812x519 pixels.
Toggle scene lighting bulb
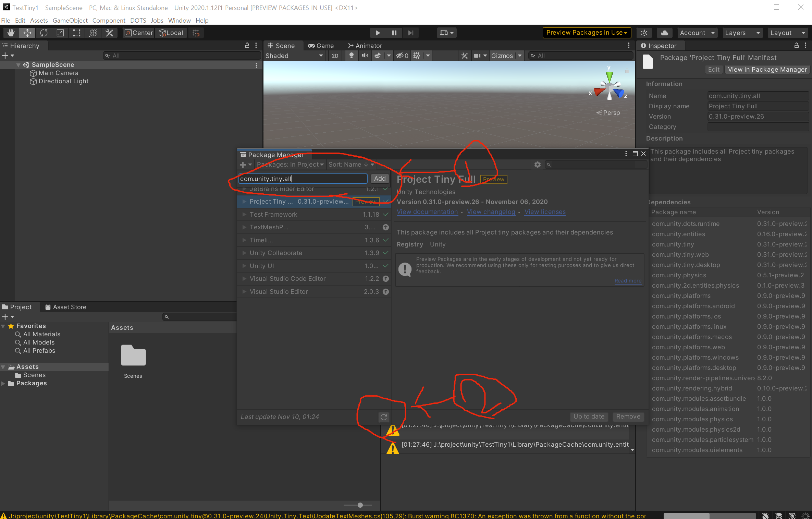(x=351, y=56)
